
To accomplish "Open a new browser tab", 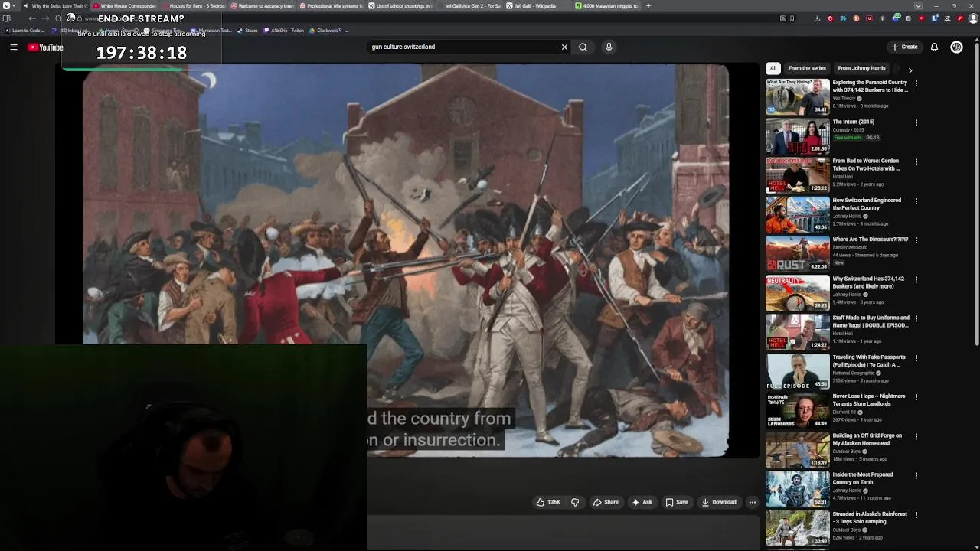I will pyautogui.click(x=648, y=5).
